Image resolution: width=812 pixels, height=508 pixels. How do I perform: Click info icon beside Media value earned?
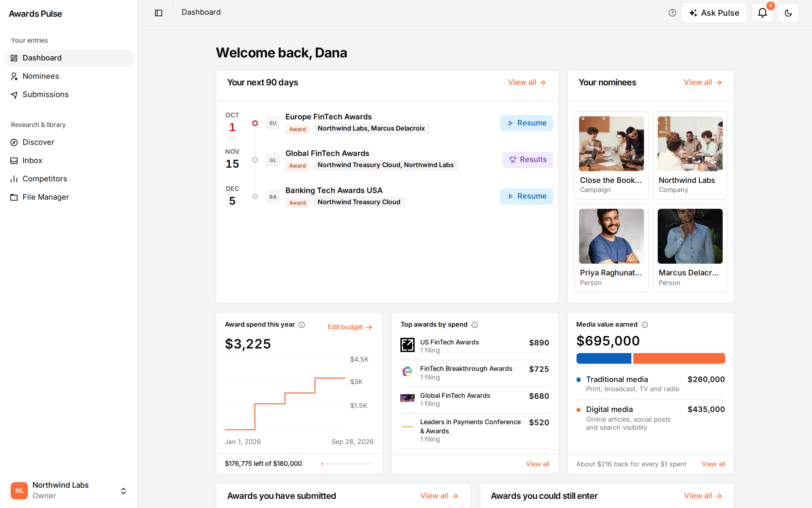tap(645, 325)
